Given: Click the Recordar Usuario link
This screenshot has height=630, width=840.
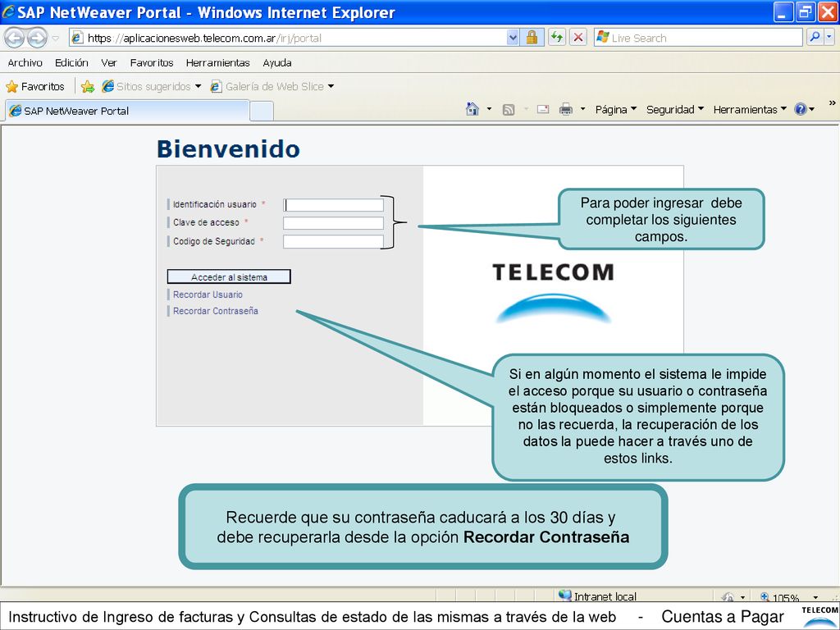Looking at the screenshot, I should pos(208,294).
